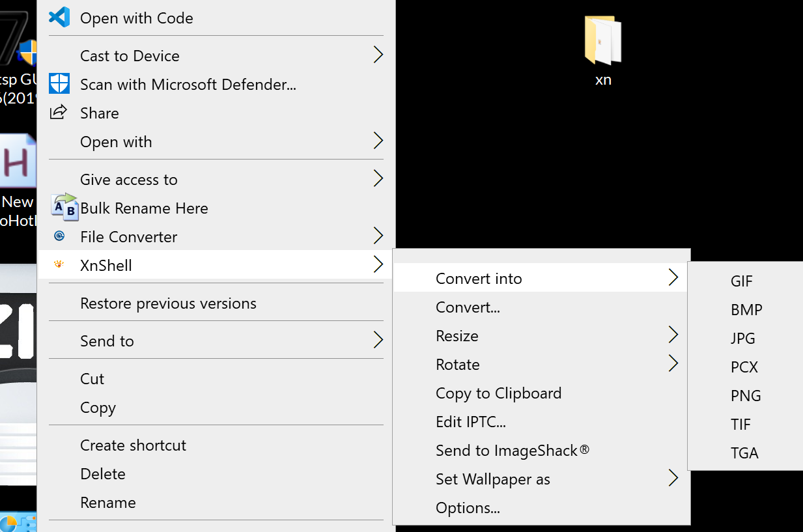803x532 pixels.
Task: Choose Send to ImageShack
Action: (512, 450)
